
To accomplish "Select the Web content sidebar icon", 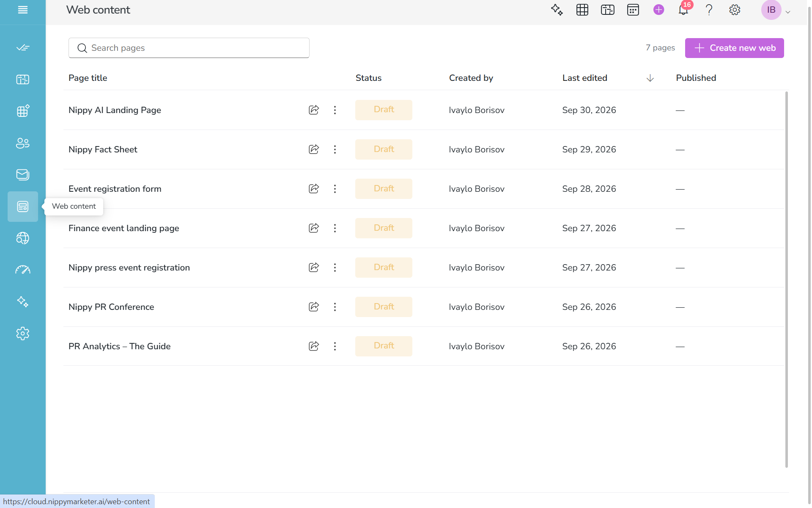I will (x=23, y=207).
